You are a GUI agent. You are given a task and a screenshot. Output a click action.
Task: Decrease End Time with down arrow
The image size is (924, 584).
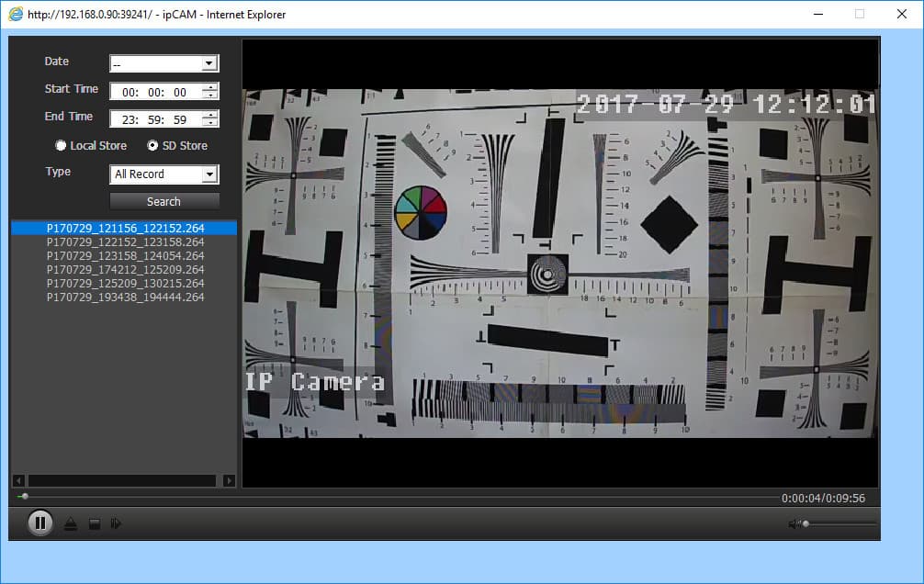210,122
